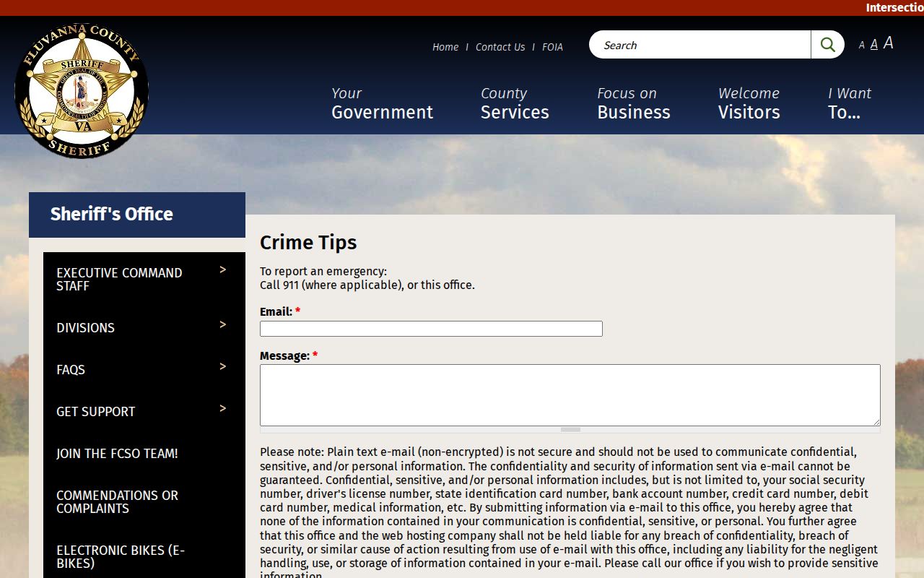Screen dimensions: 924x578
Task: Click the Message box resize grip handle
Action: (x=570, y=430)
